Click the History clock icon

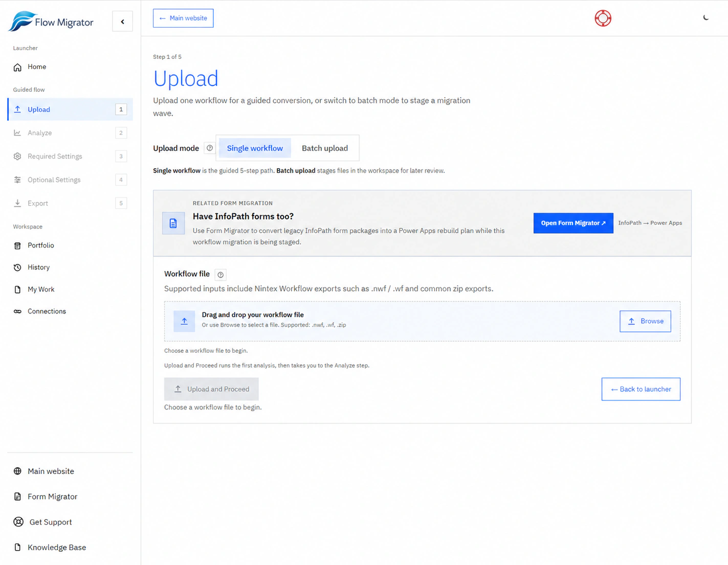17,267
